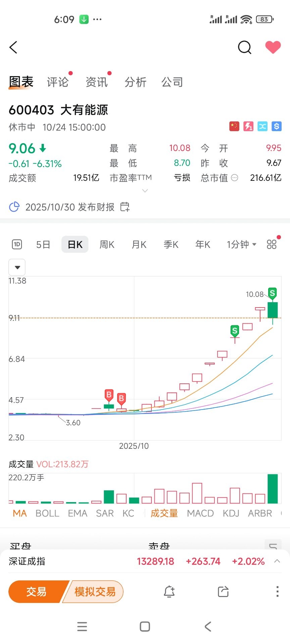Viewport: 290px width, 644px height.
Task: Open the 公司 tab
Action: pos(172,82)
